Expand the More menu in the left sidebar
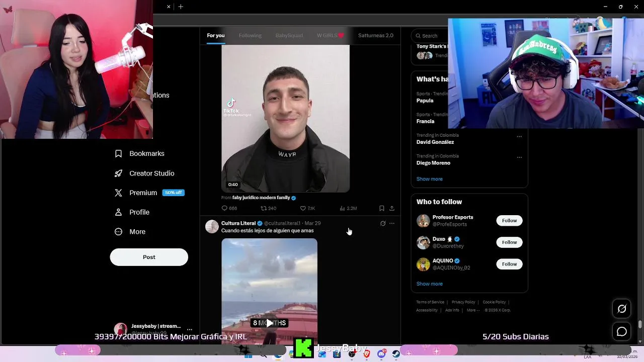644x362 pixels. [130, 232]
